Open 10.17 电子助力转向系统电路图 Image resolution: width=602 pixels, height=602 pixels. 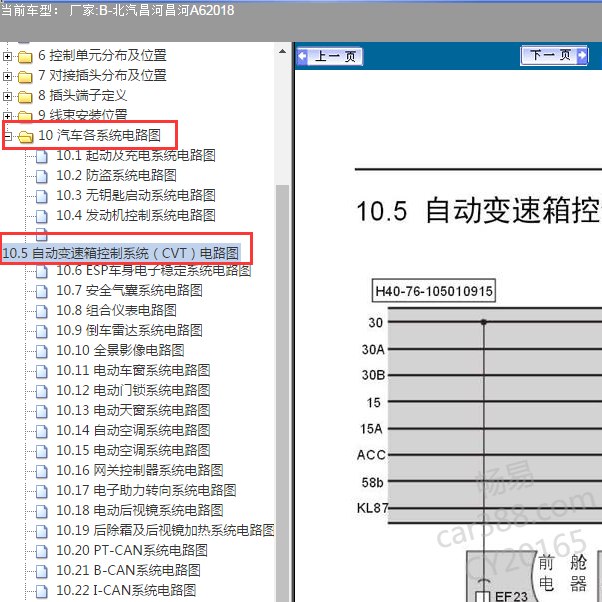pos(146,490)
